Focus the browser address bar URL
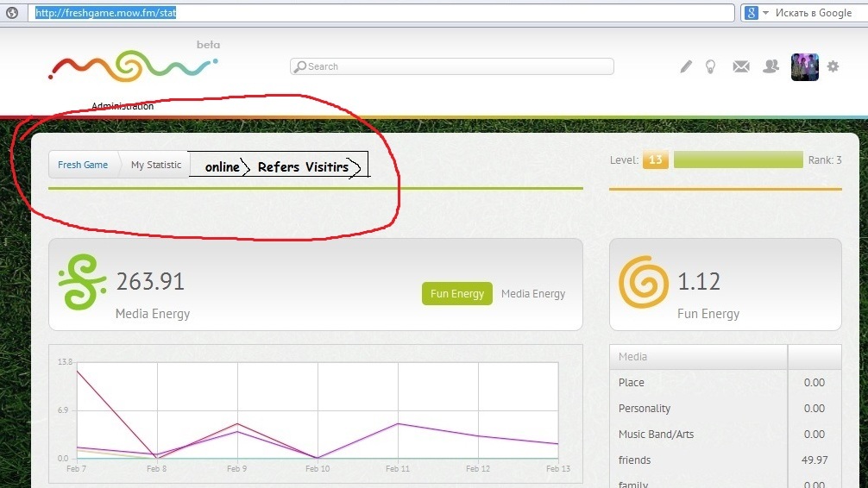Image resolution: width=868 pixels, height=488 pixels. (x=381, y=13)
